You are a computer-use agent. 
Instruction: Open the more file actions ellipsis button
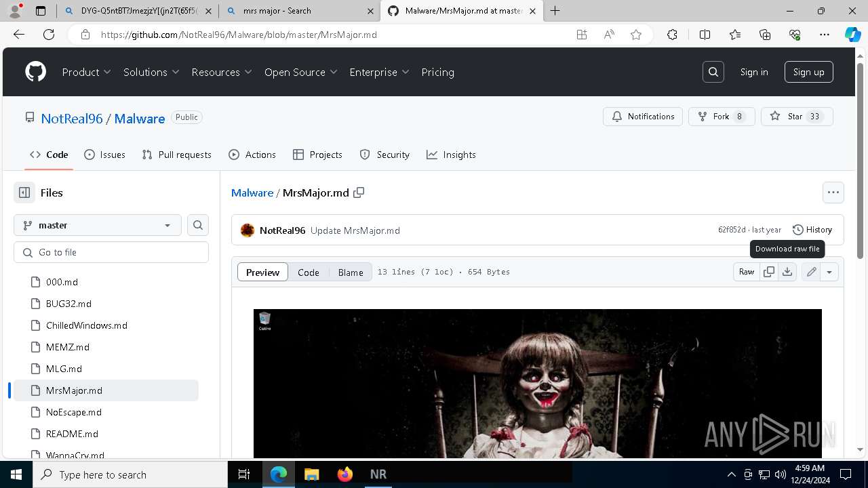(x=833, y=192)
